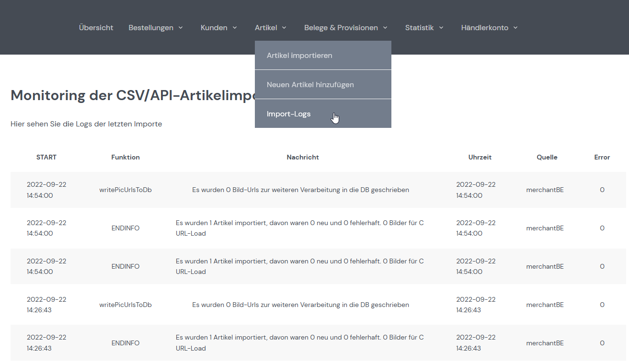This screenshot has width=629, height=364.
Task: Expand the Statistik chevron arrow
Action: pos(441,28)
